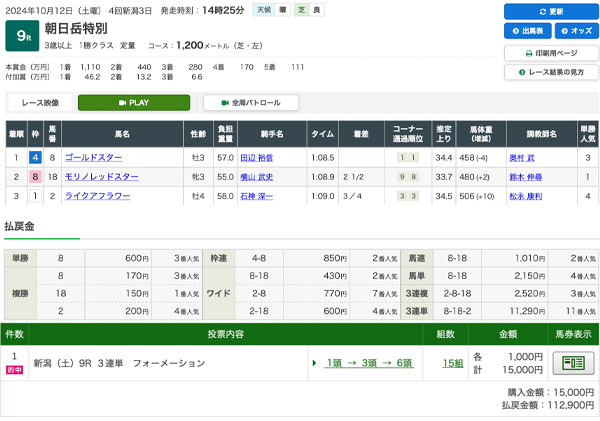Click the 15組 combinations link
The width and height of the screenshot is (600, 421).
(453, 363)
